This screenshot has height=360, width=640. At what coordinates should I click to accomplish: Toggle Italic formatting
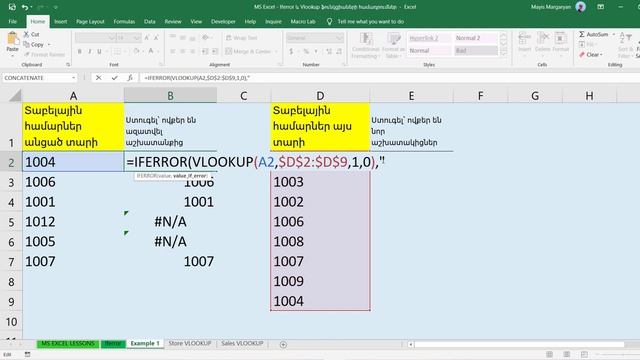pos(89,51)
